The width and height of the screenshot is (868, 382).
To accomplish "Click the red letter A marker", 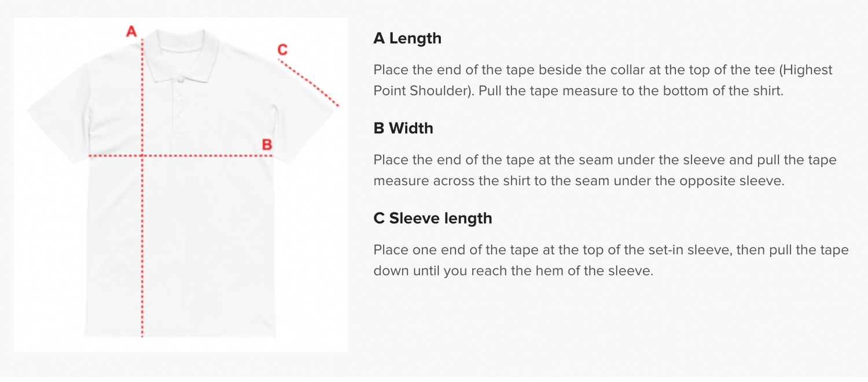I will [x=131, y=31].
